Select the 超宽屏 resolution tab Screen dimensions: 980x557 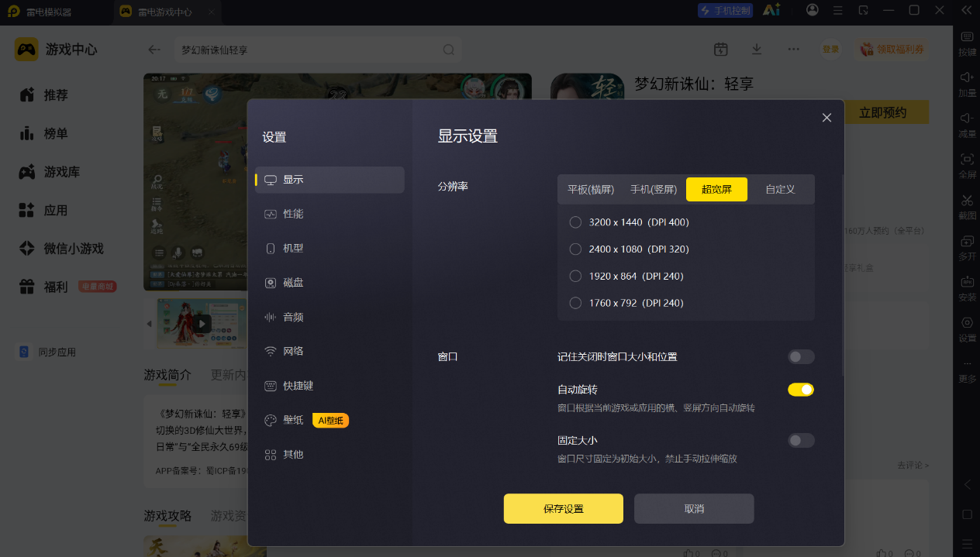coord(716,189)
